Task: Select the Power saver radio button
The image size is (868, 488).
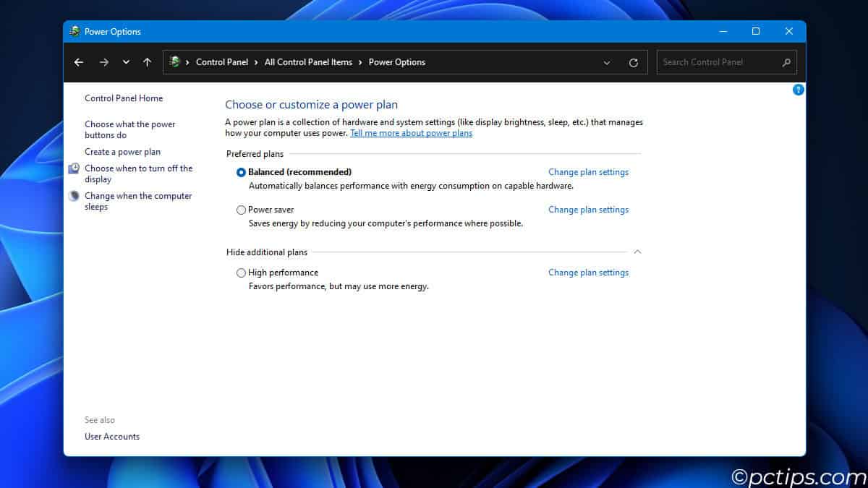Action: pyautogui.click(x=241, y=210)
